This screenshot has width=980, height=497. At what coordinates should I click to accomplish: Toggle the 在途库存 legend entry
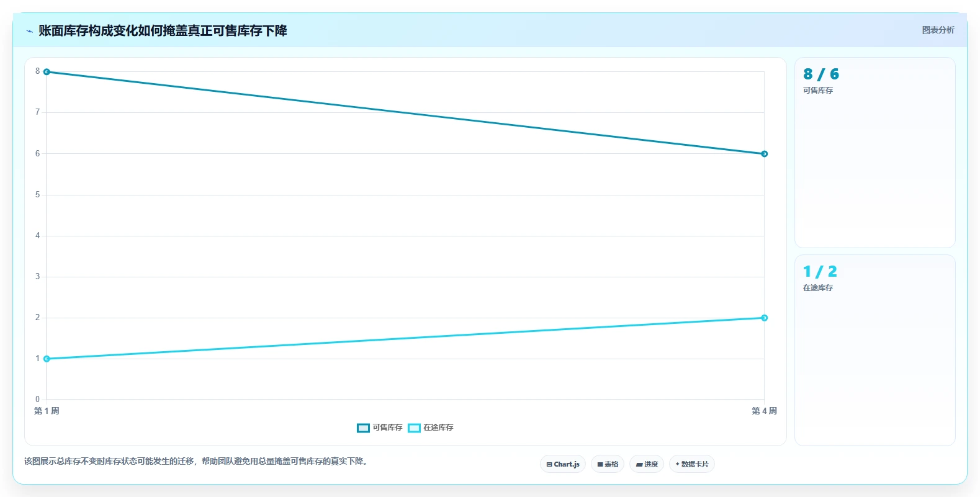(x=431, y=428)
